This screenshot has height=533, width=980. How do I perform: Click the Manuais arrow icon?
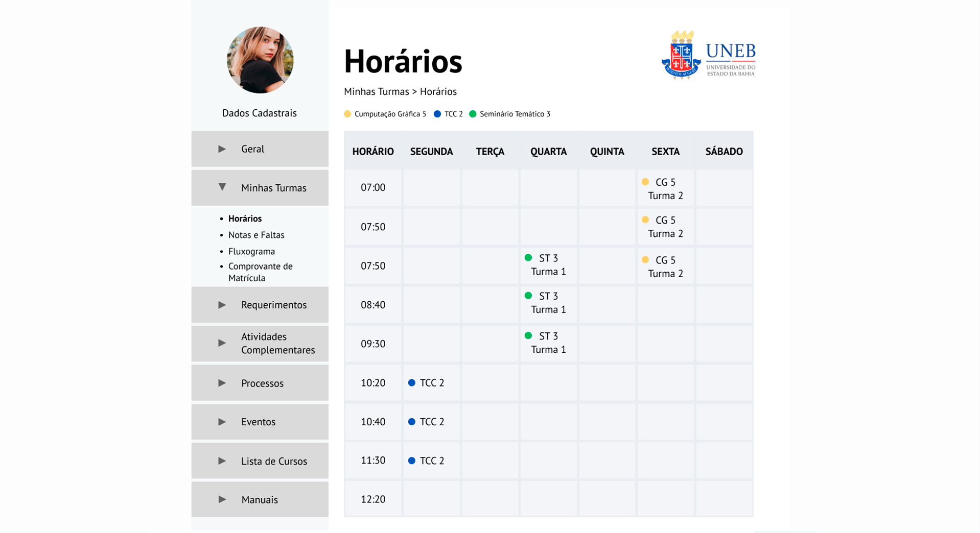pos(222,499)
